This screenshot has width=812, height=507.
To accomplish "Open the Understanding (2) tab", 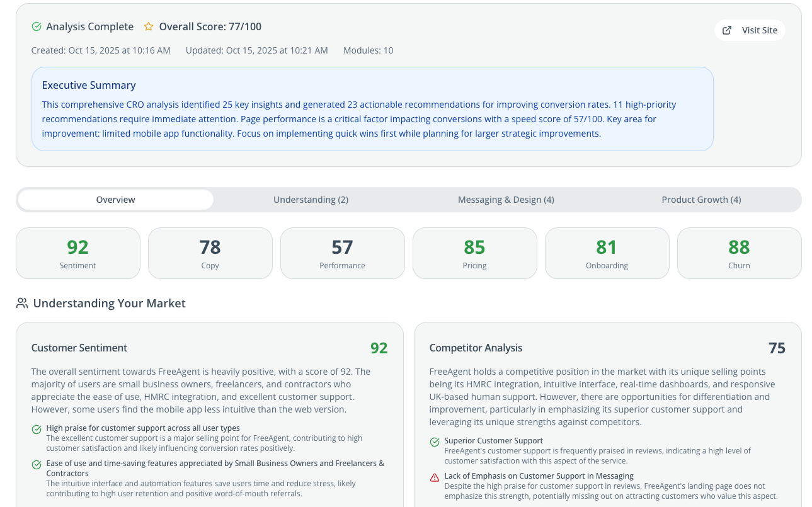I will [x=311, y=200].
